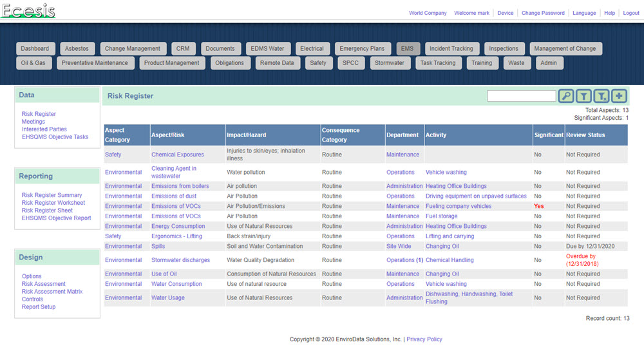644x358 pixels.
Task: Switch to Change Management module
Action: click(133, 48)
